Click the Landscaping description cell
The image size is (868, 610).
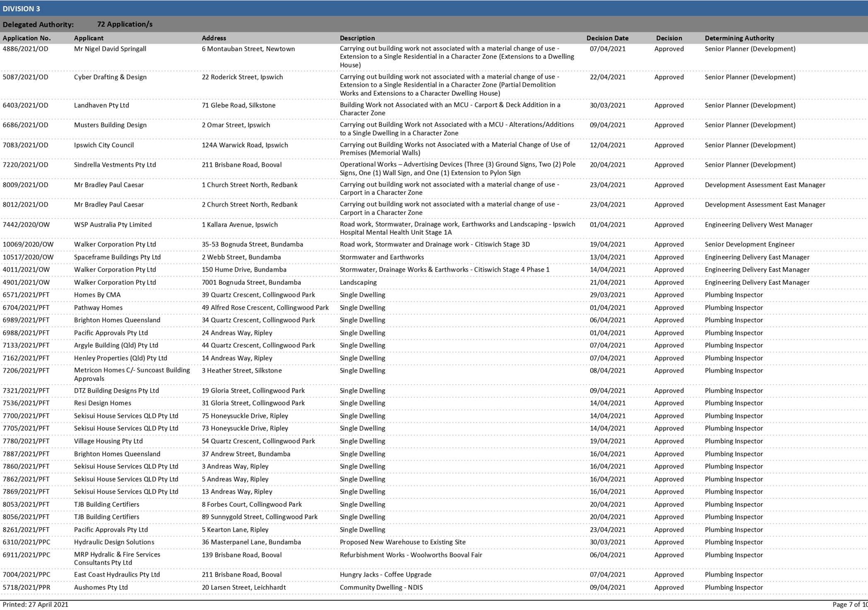(358, 282)
